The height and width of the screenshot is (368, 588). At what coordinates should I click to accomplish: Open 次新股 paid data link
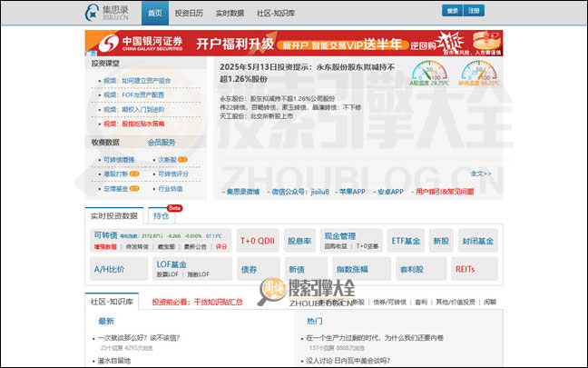tap(167, 160)
